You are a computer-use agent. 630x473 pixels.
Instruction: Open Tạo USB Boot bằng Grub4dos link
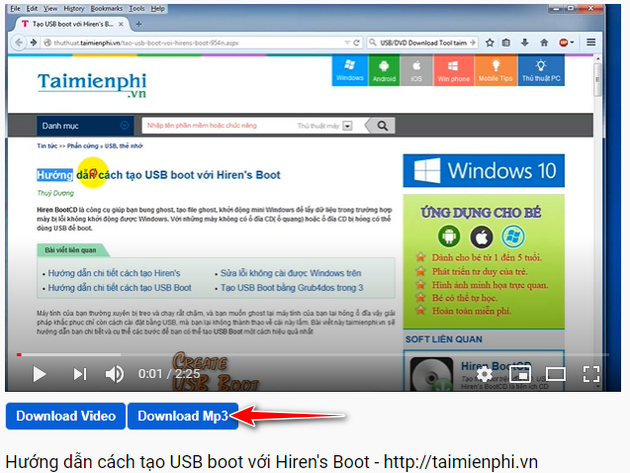point(292,288)
